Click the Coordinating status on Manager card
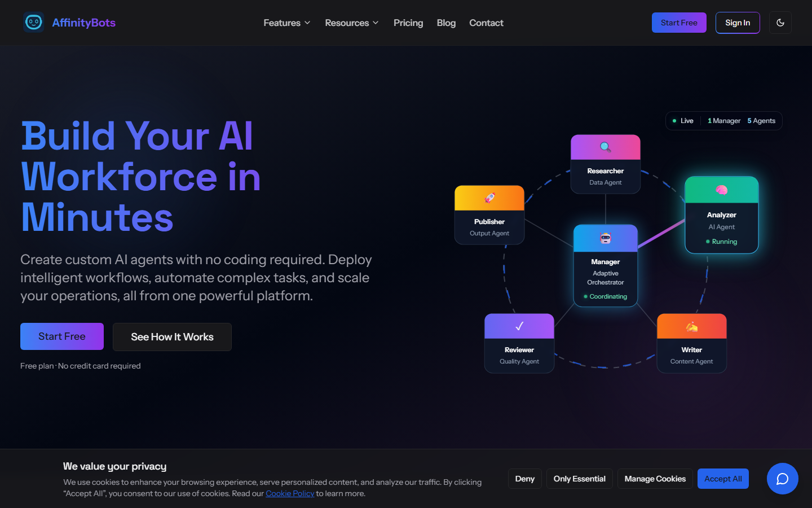Screen dimensions: 812x508 (606, 296)
